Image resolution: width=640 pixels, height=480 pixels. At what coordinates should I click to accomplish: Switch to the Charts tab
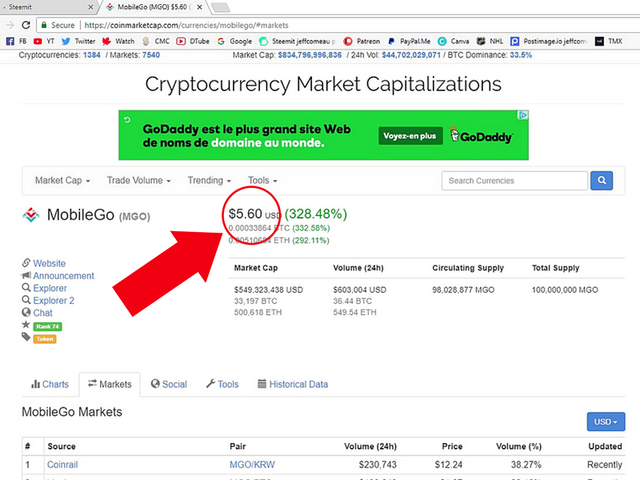point(50,384)
